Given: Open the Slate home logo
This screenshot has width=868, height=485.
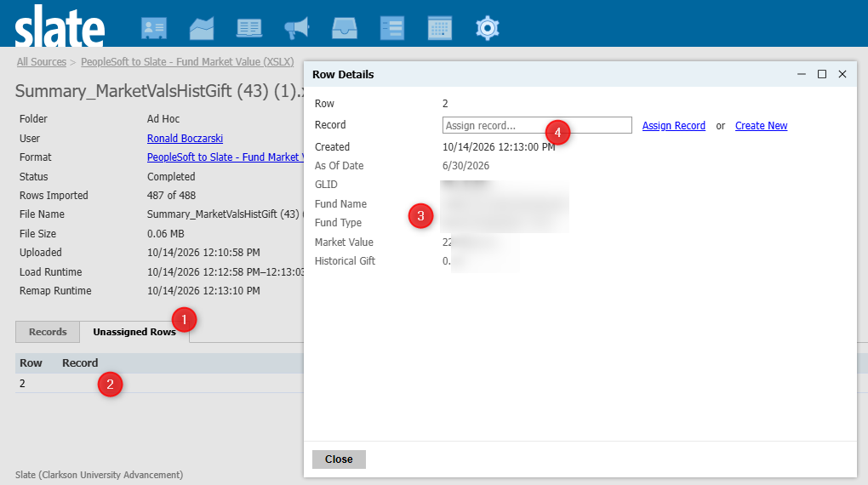Looking at the screenshot, I should pos(60,26).
